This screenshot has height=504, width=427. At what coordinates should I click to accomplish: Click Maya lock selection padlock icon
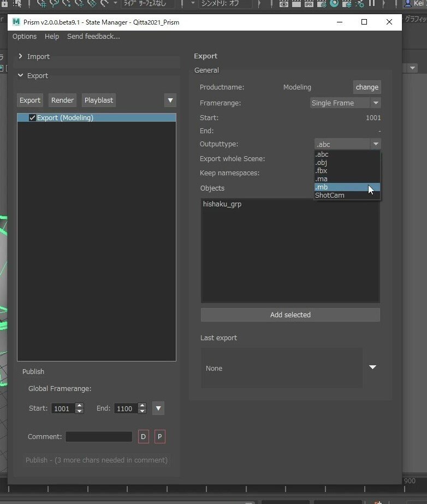coord(4,3)
